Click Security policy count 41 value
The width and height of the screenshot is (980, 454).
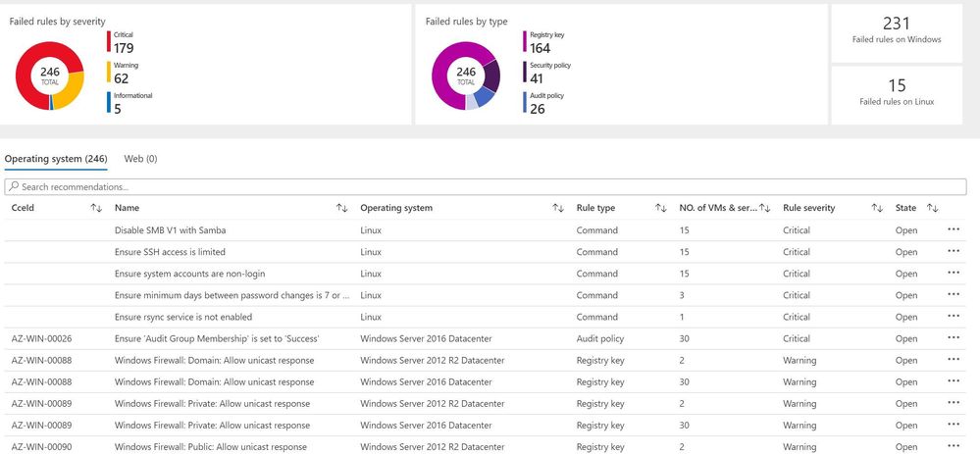(x=537, y=78)
